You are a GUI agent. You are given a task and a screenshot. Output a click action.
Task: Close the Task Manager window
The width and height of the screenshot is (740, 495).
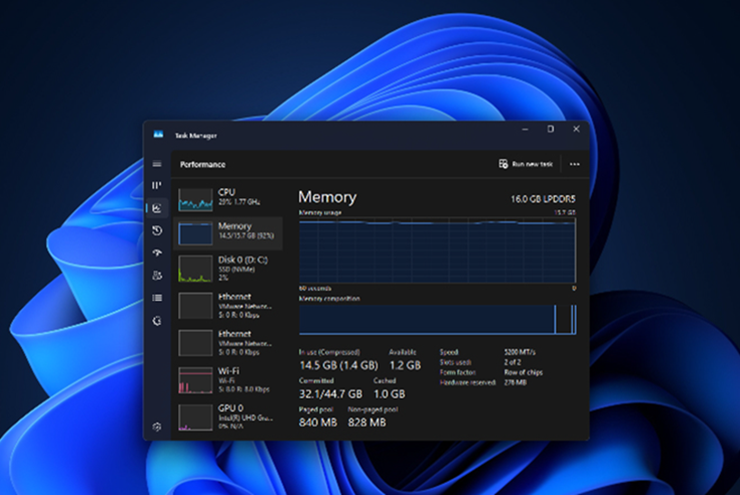point(576,129)
